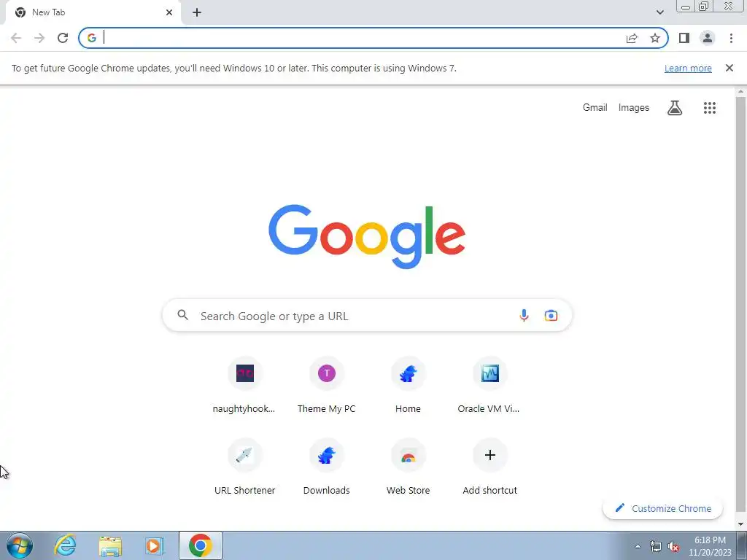The height and width of the screenshot is (560, 747).
Task: Click the Customize Chrome button
Action: coord(662,508)
